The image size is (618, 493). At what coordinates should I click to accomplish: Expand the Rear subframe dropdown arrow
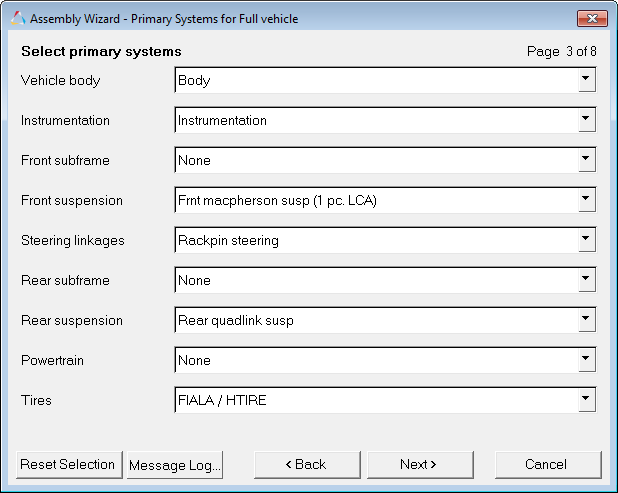click(586, 280)
